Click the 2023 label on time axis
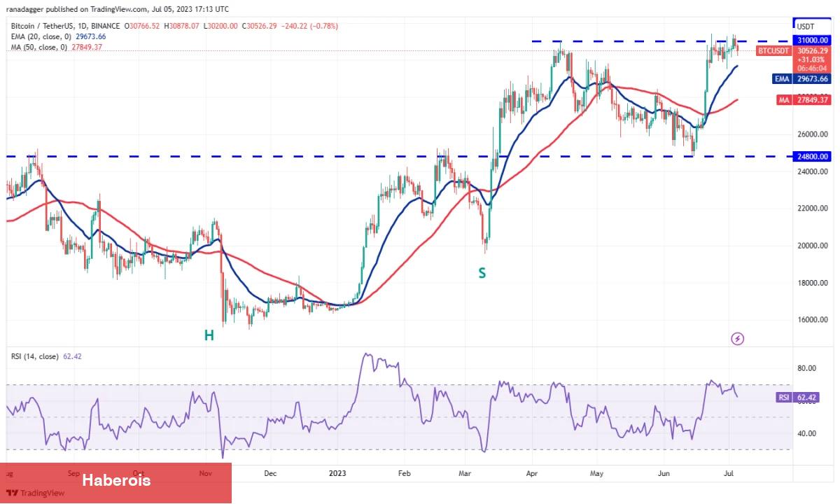This screenshot has height=504, width=840. coord(337,473)
